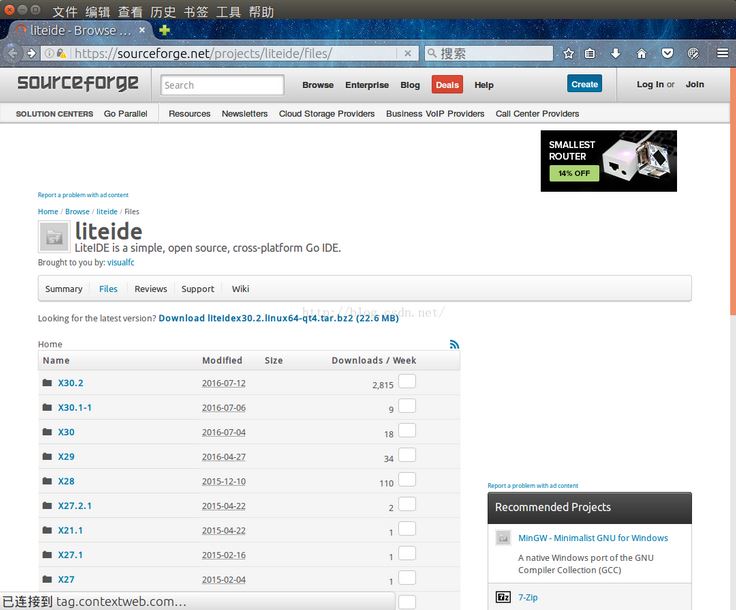The height and width of the screenshot is (610, 736).
Task: Open the Wiki tab
Action: tap(240, 289)
